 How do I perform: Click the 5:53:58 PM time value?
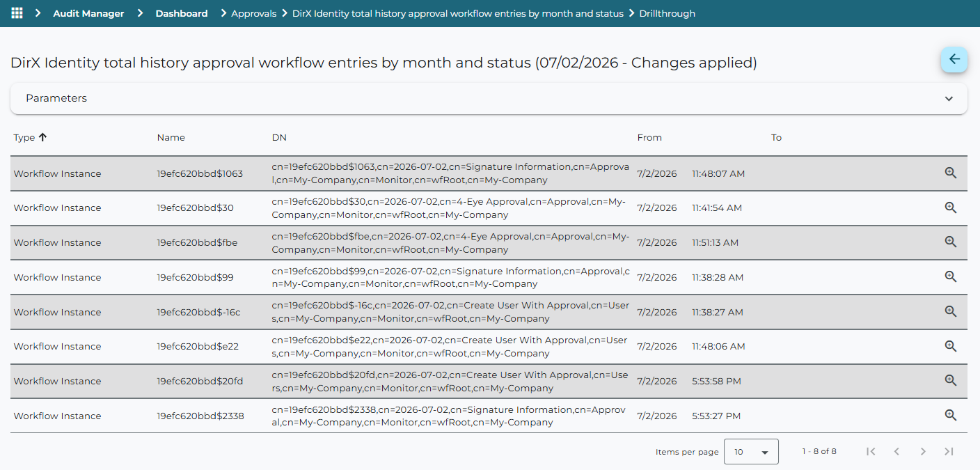point(716,381)
